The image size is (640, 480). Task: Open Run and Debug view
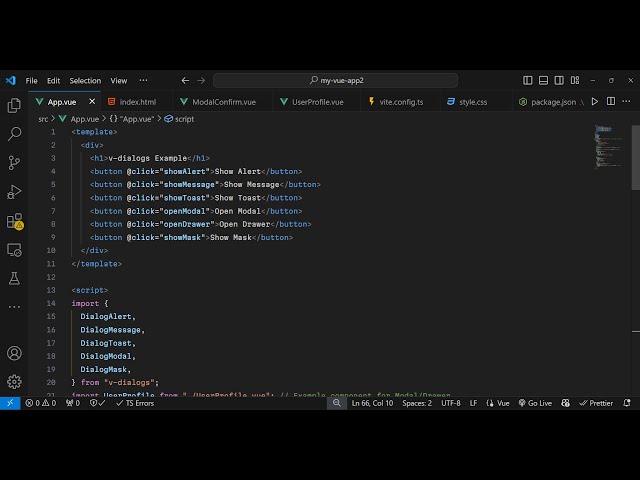pos(14,192)
